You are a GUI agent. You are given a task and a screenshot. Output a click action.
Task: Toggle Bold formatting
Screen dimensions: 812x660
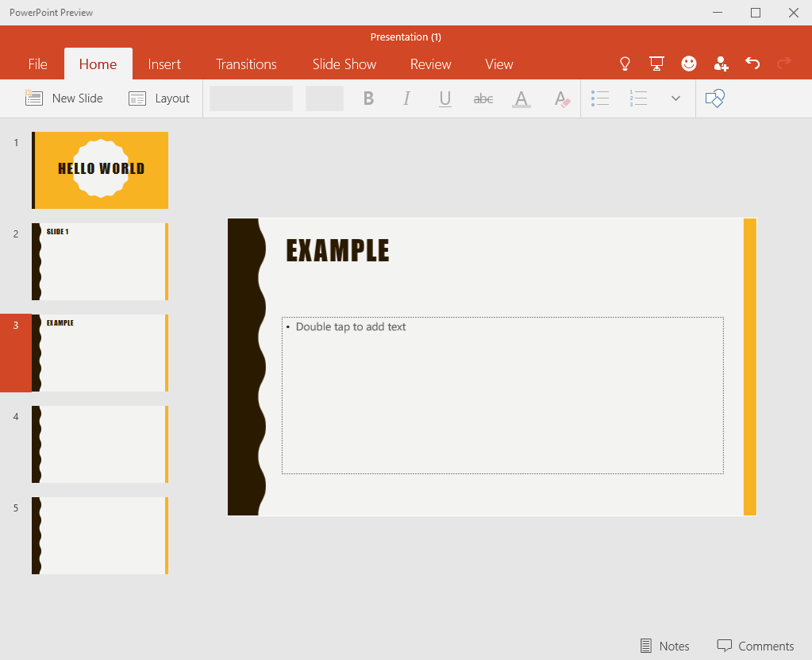point(368,98)
